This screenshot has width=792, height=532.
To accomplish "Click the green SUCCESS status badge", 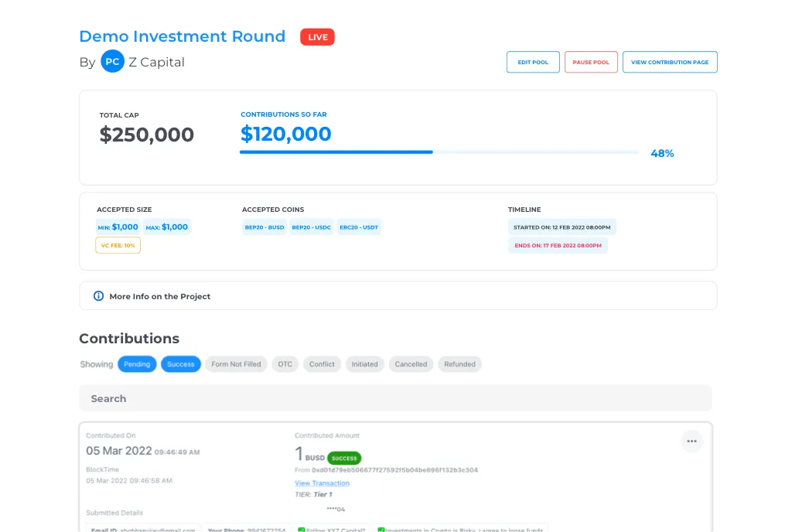I will pyautogui.click(x=344, y=458).
